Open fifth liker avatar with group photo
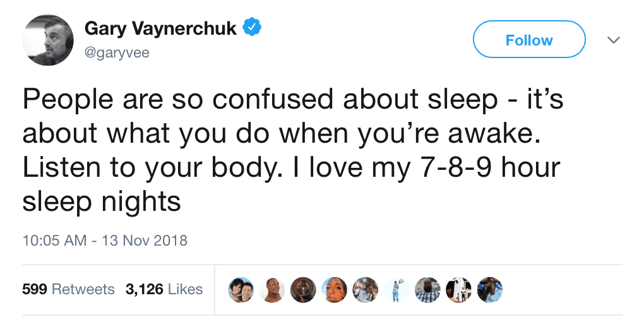644x322 pixels. 366,290
